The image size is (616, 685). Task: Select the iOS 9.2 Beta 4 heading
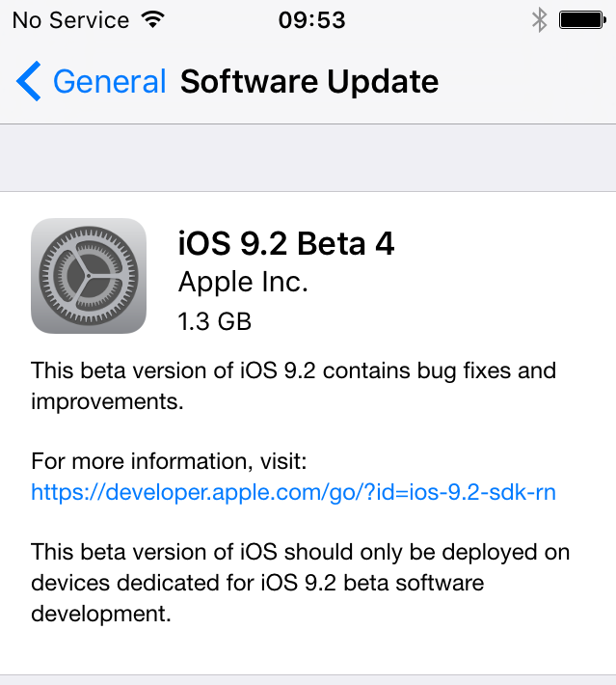point(286,244)
